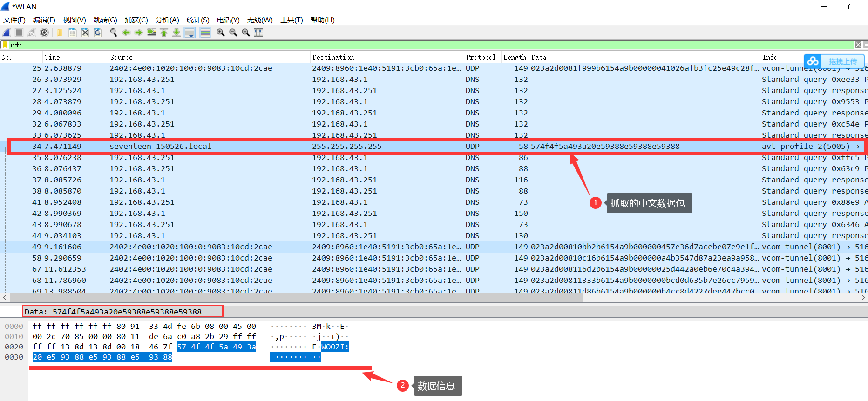Screen dimensions: 868x401
Task: Open the 分析(A) menu
Action: 167,20
